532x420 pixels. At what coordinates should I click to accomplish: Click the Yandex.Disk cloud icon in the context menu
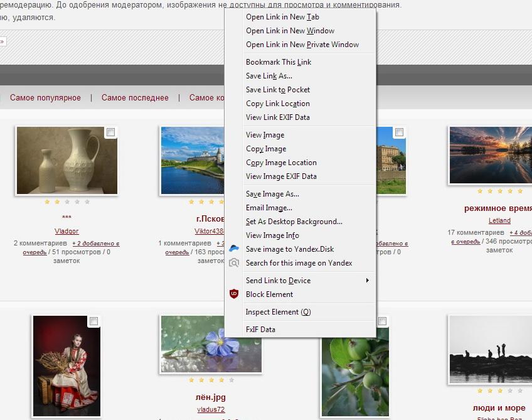tap(234, 249)
